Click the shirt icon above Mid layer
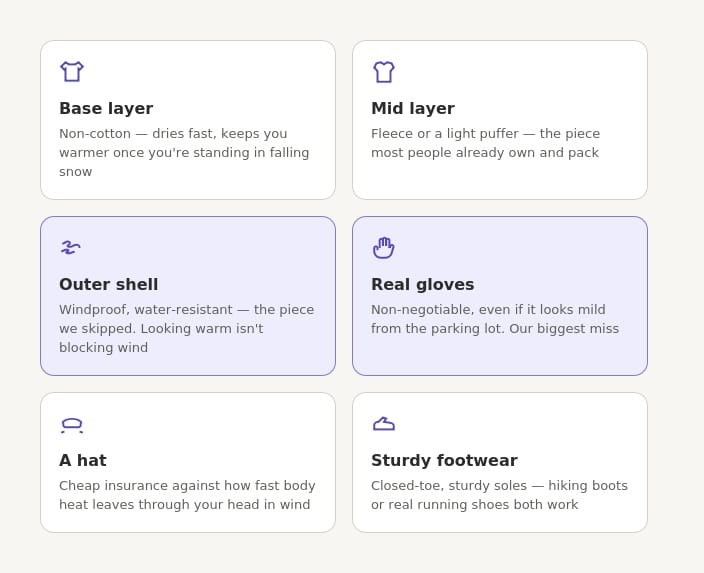704x573 pixels. (x=384, y=72)
